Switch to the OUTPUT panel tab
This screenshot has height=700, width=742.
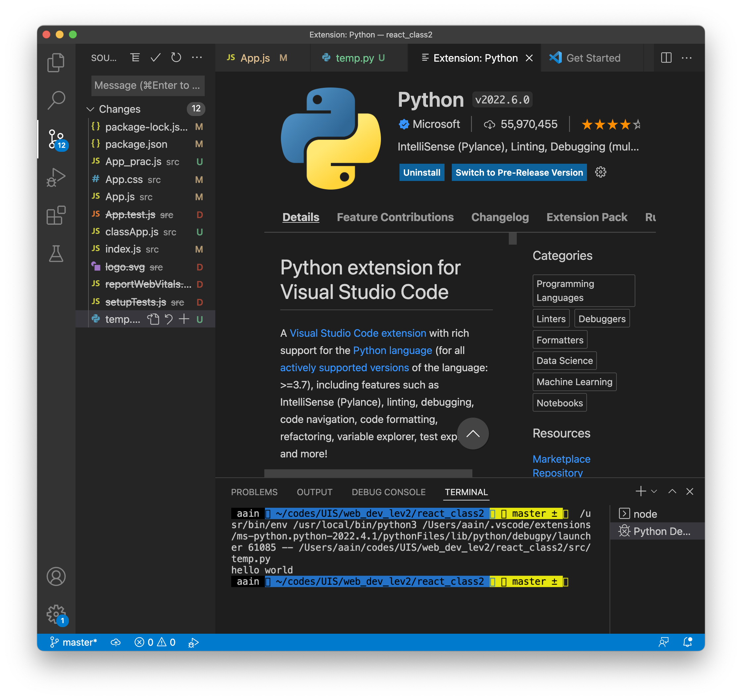click(x=315, y=492)
